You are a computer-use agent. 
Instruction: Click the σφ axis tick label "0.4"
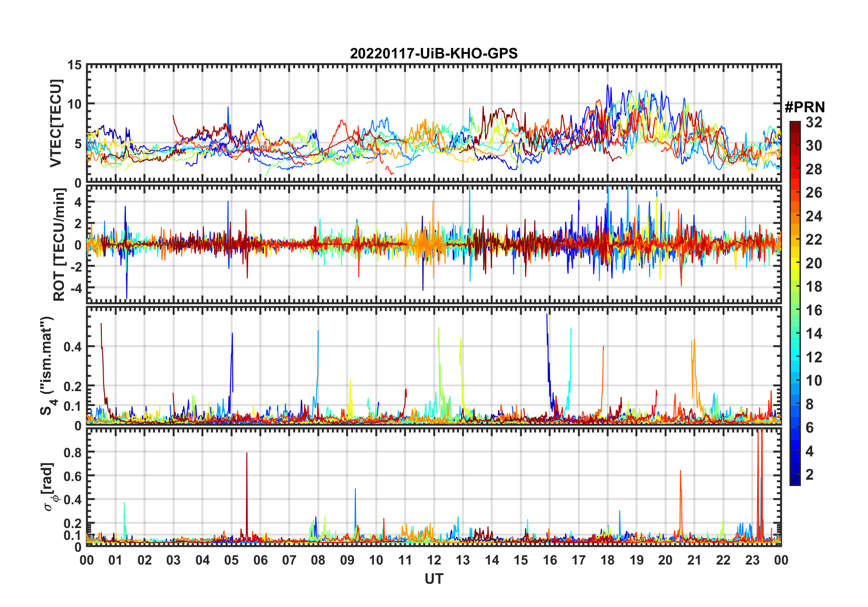(x=73, y=500)
